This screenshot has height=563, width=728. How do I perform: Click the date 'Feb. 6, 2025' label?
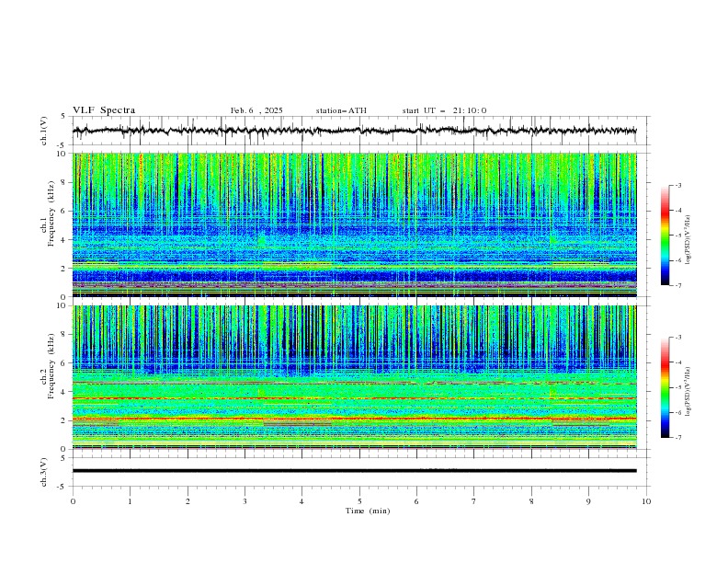coord(256,110)
